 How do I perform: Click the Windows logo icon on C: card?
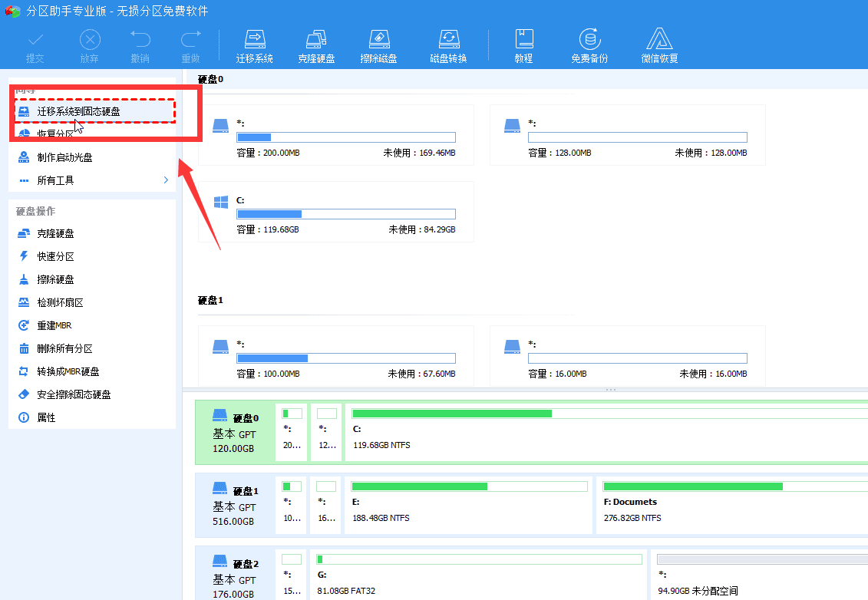click(x=221, y=202)
